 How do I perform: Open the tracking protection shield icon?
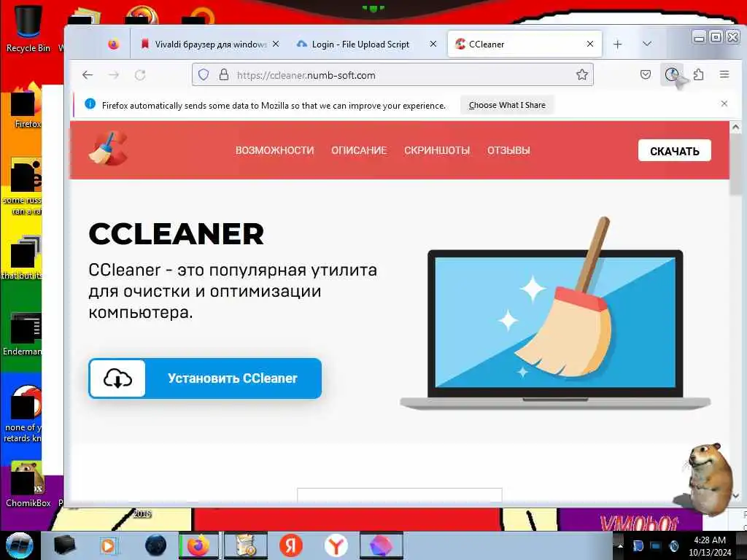click(x=204, y=75)
